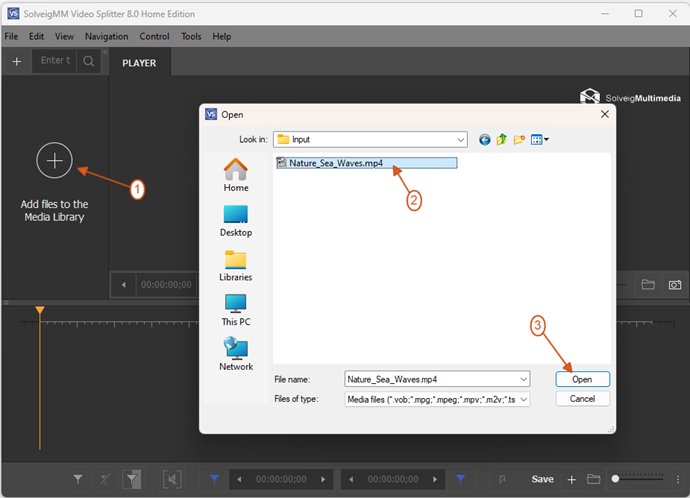
Task: Click the player timecode 00:00:00;00 display
Action: [x=166, y=285]
